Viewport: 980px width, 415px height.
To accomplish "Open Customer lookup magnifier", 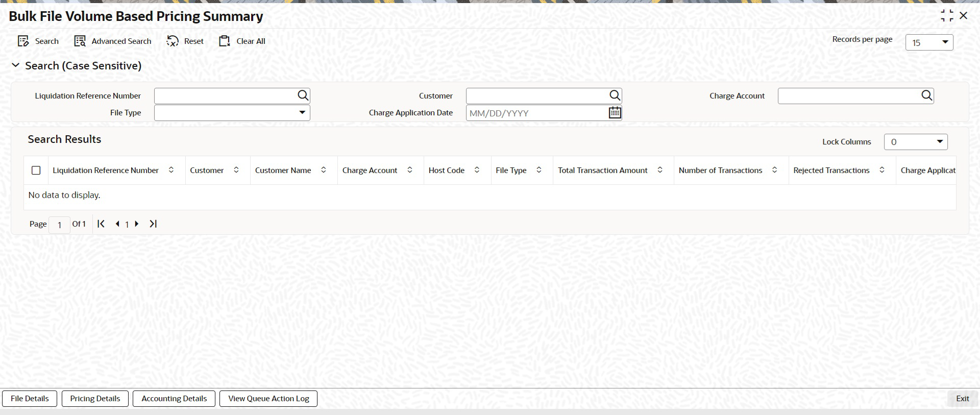I will (615, 95).
